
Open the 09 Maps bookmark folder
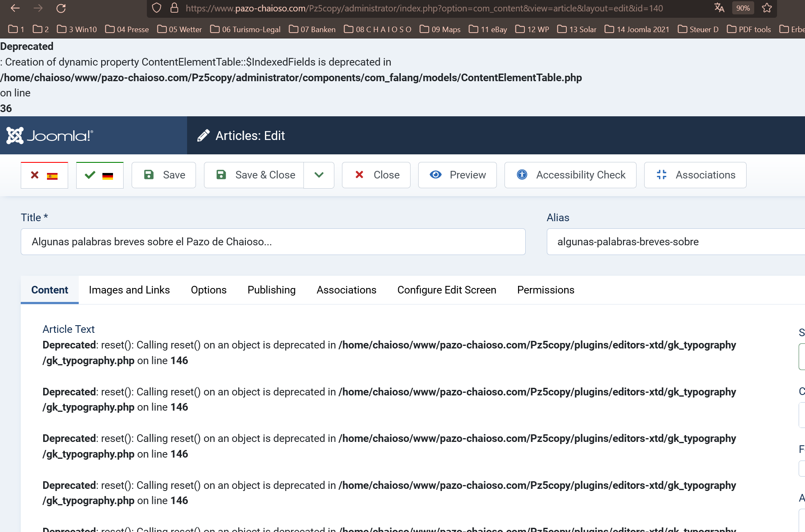point(440,29)
